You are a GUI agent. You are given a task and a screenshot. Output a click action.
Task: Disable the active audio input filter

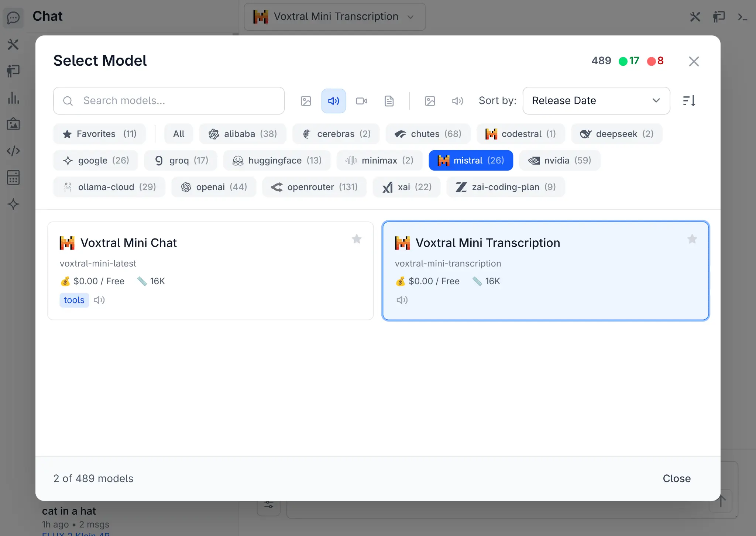coord(333,101)
